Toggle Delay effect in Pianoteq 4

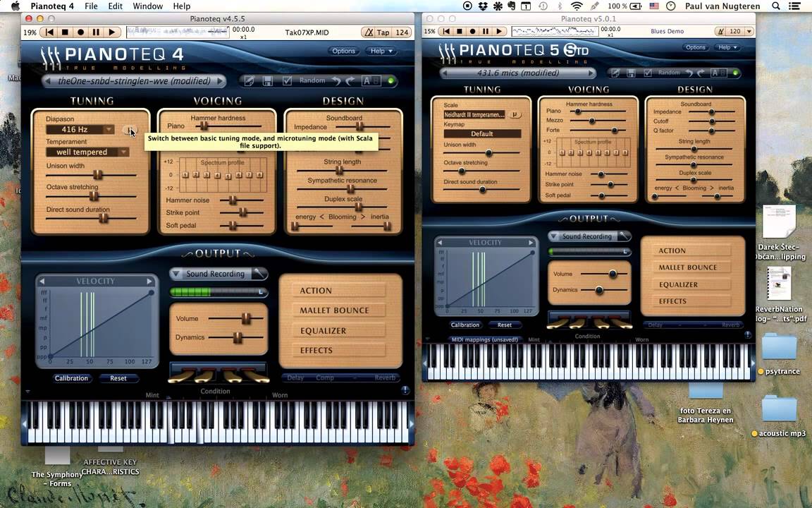[x=295, y=378]
